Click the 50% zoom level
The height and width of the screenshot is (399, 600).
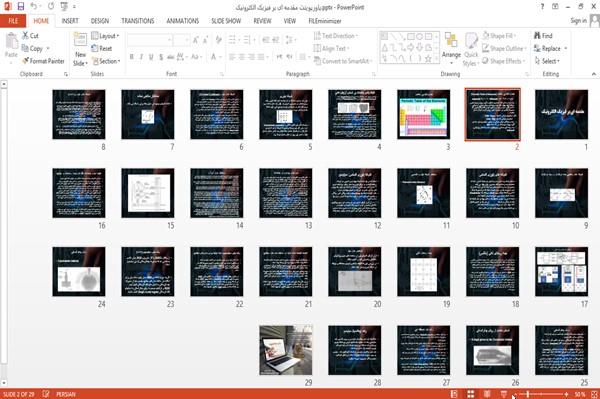coord(579,394)
